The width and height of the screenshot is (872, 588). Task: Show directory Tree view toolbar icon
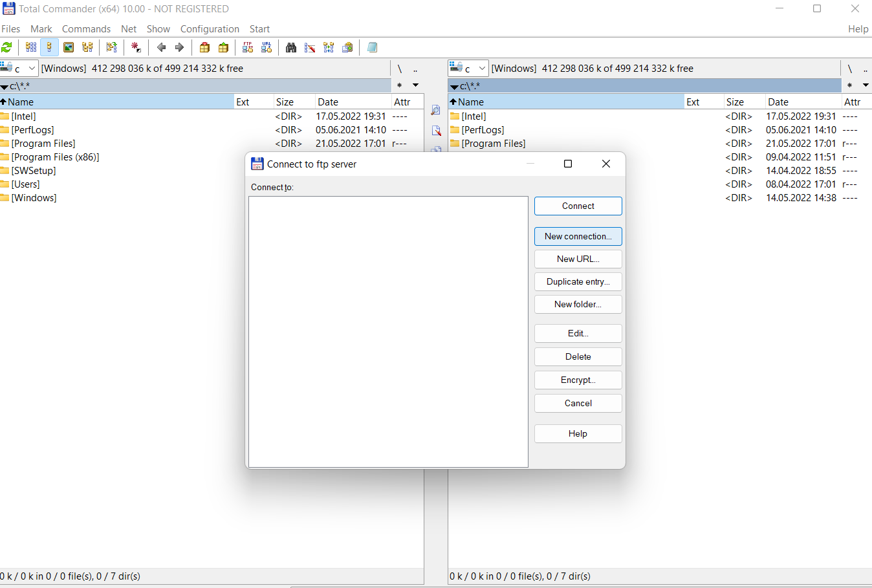[x=87, y=47]
